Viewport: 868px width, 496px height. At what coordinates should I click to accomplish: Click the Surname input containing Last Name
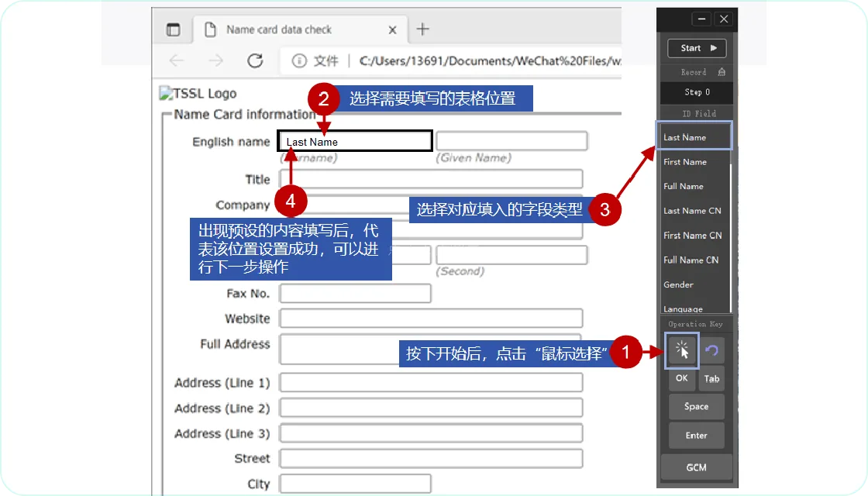pyautogui.click(x=355, y=141)
